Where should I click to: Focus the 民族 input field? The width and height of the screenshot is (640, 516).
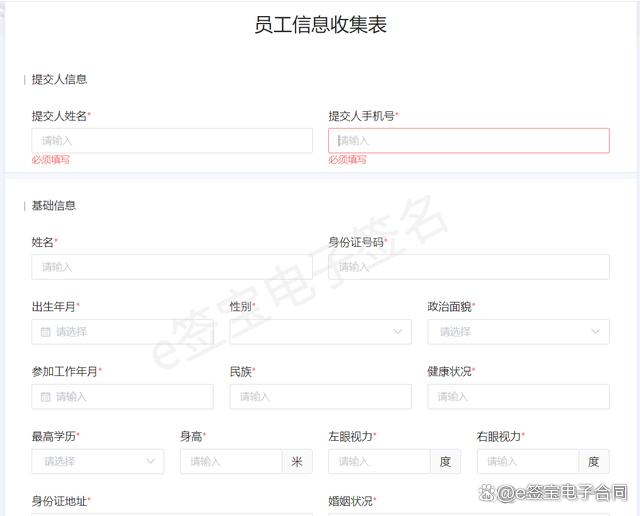pos(320,397)
